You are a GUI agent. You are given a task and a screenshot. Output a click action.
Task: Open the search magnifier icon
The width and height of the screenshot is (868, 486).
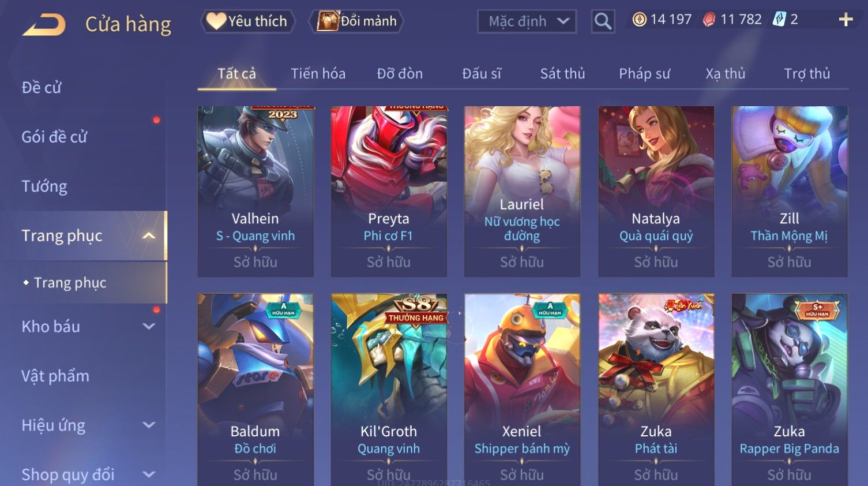coord(603,22)
